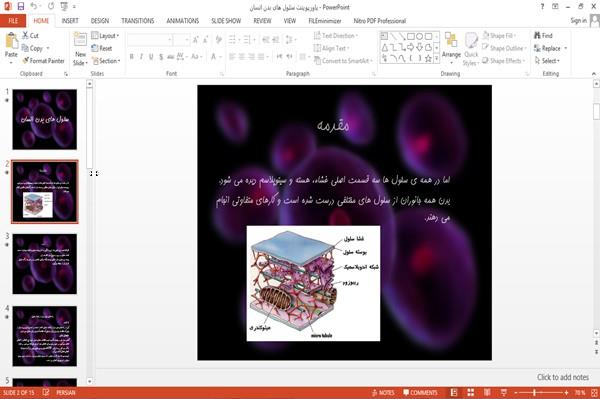Click the 'Click to add notes' area
The width and height of the screenshot is (600, 399).
coord(562,377)
